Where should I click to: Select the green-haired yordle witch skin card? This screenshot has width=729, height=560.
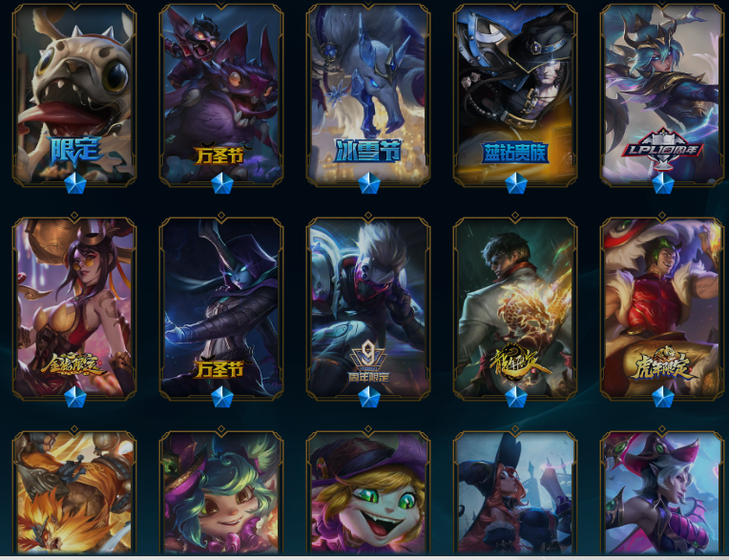coord(221,492)
